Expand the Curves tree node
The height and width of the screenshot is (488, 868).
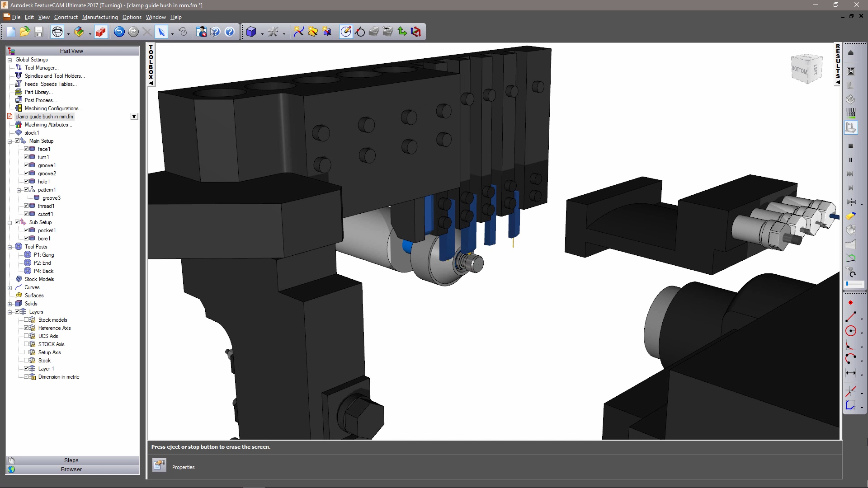tap(9, 288)
